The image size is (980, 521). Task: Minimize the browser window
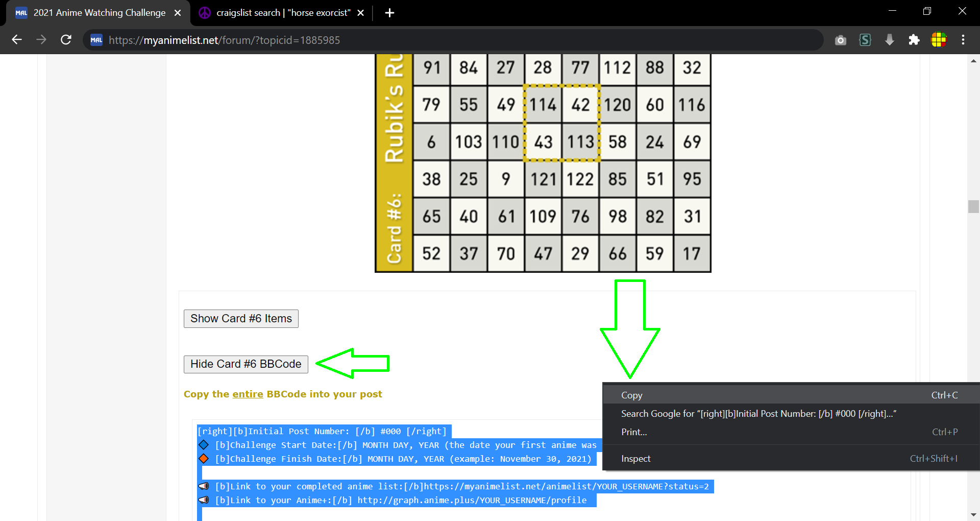893,11
